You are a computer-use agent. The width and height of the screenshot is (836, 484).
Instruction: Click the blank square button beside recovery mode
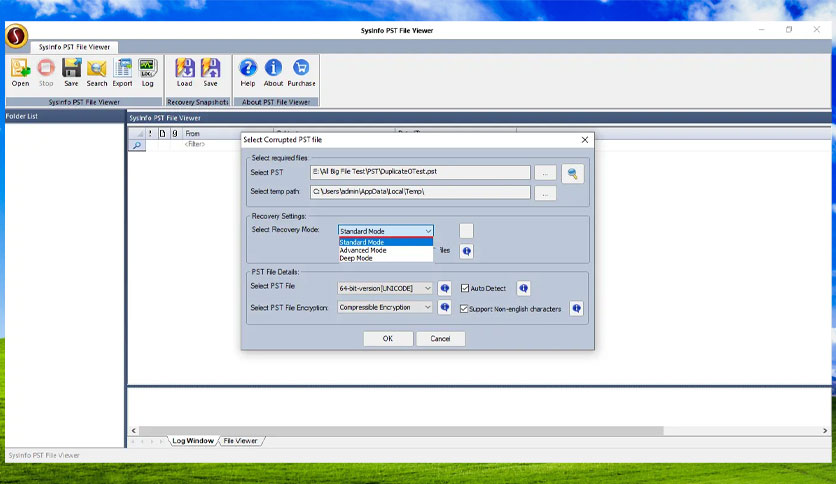pyautogui.click(x=467, y=231)
